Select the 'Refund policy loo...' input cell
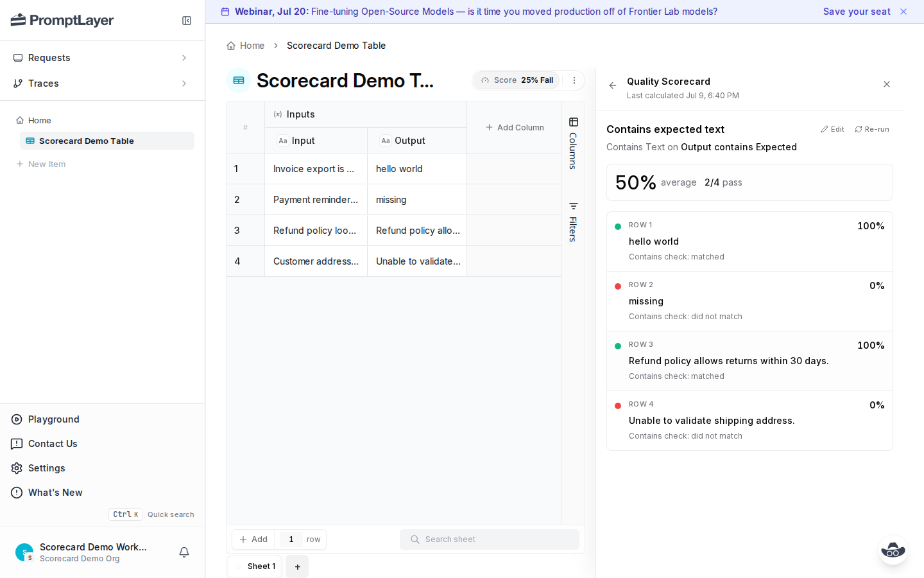This screenshot has height=578, width=924. (x=316, y=231)
